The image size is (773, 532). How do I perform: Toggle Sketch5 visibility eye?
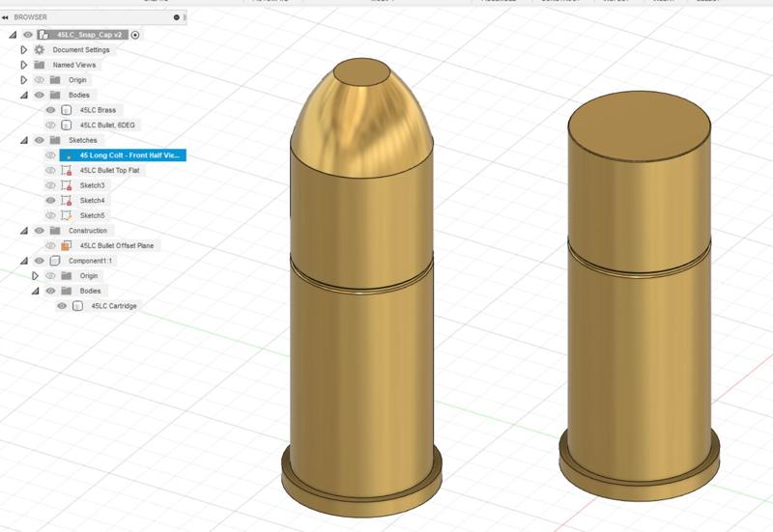50,215
